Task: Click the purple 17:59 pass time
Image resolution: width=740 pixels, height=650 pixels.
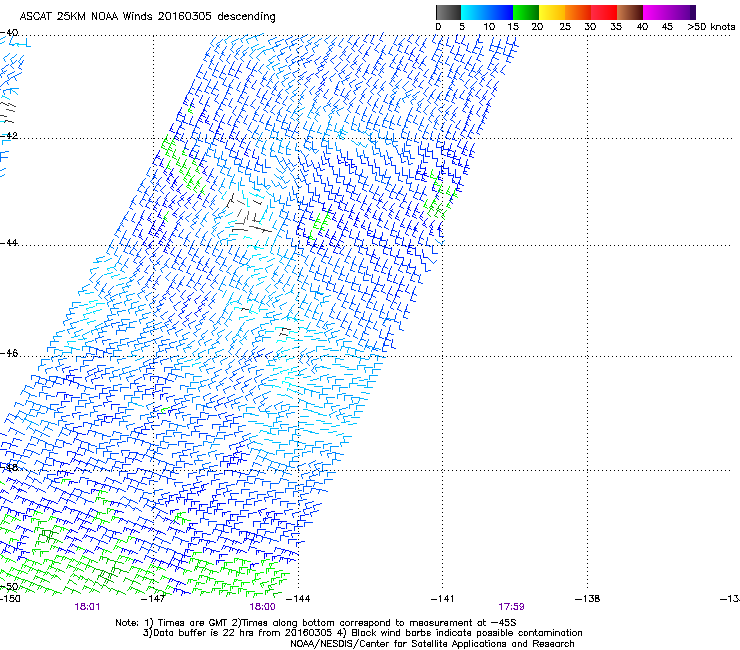Action: click(x=511, y=607)
